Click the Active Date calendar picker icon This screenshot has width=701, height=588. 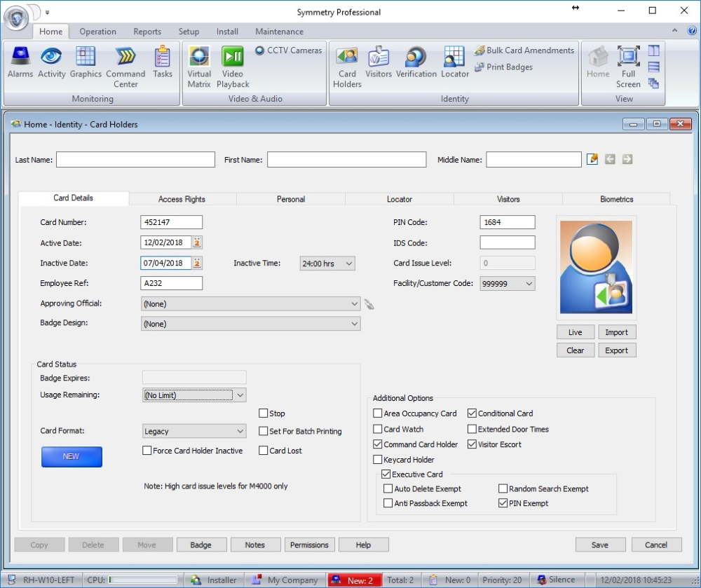click(x=197, y=242)
